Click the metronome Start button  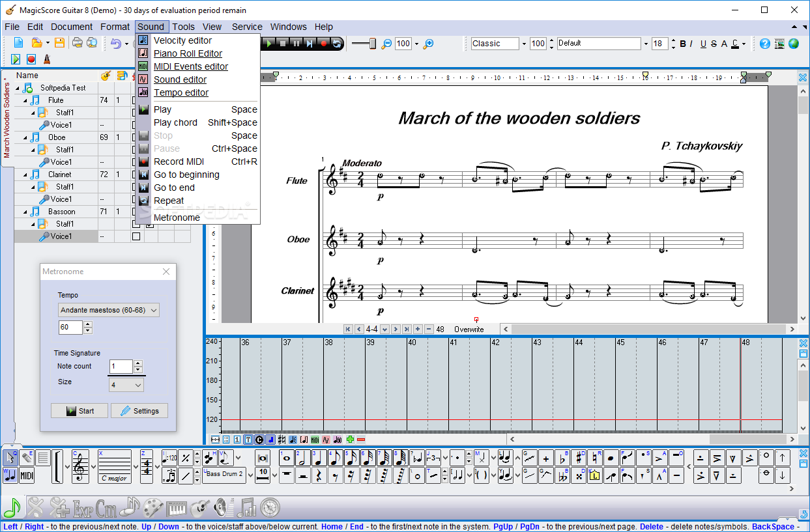[x=80, y=411]
